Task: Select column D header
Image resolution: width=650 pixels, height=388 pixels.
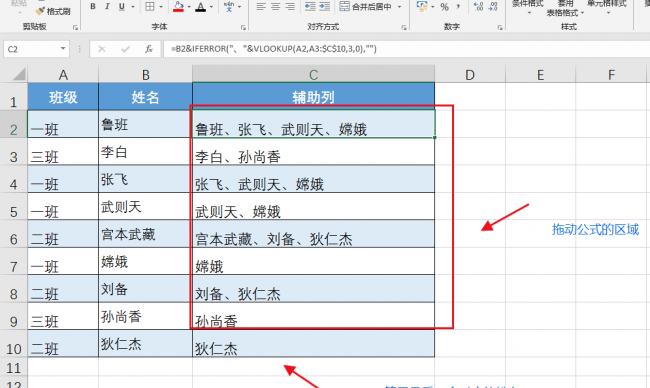Action: pos(470,75)
